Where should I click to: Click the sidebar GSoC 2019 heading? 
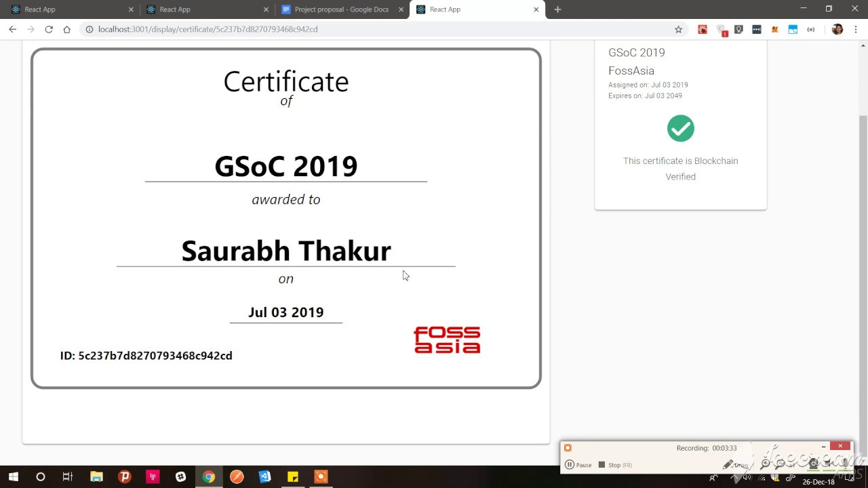637,52
